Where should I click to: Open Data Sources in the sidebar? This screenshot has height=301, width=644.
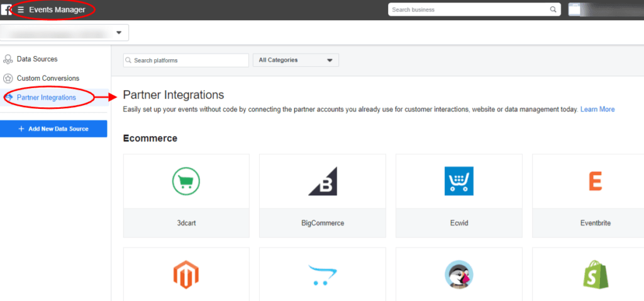point(37,59)
